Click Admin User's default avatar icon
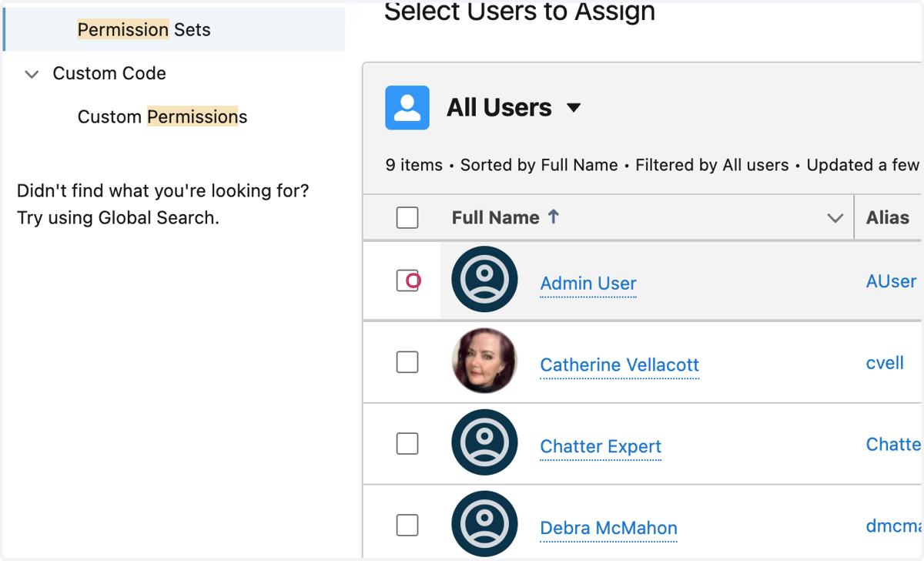 pos(484,280)
